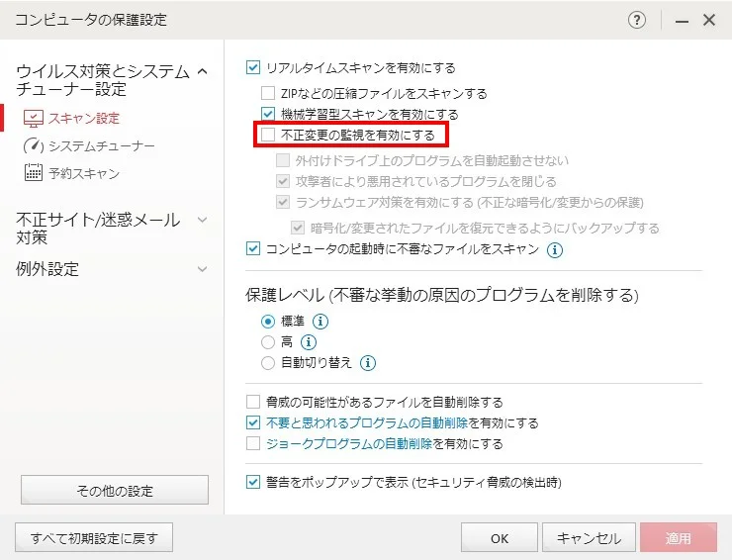Open 不要と思われるプログラムの自動削除 link
Screen dimensions: 732x560
(367, 423)
